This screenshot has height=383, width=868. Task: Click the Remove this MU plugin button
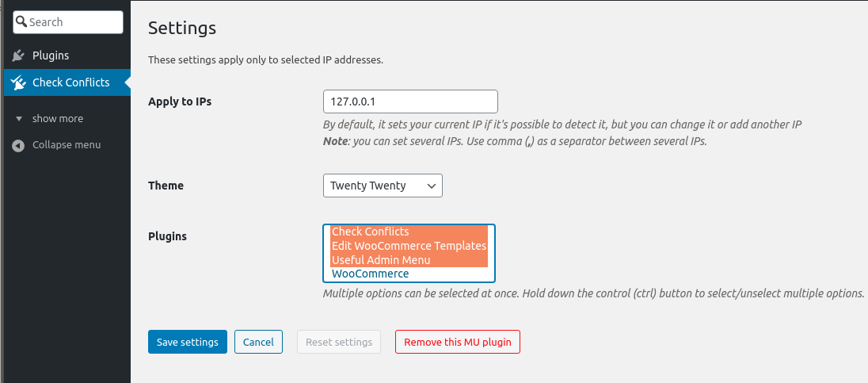pyautogui.click(x=457, y=342)
